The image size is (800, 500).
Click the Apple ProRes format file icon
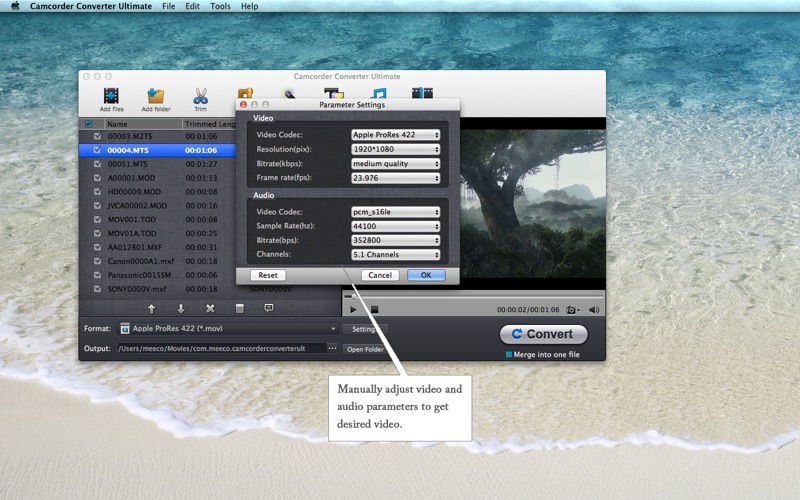[x=124, y=329]
